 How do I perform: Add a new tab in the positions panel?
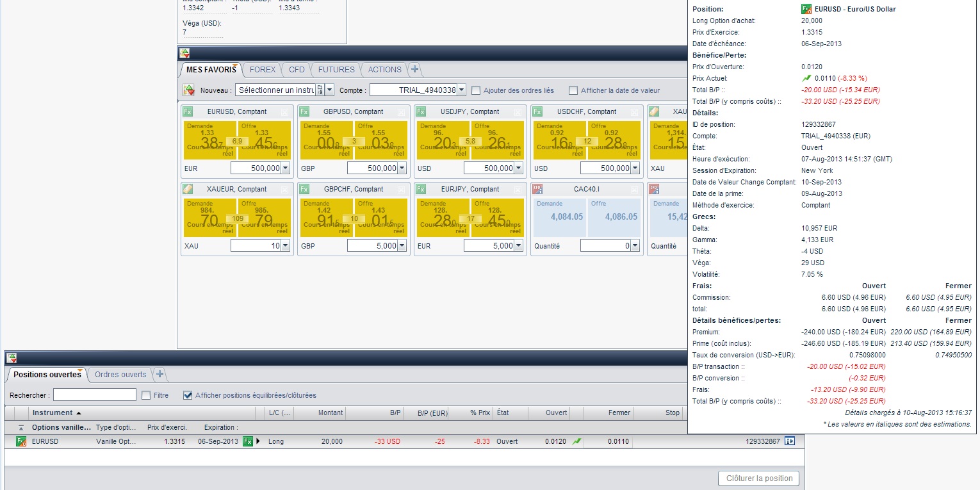pos(159,374)
